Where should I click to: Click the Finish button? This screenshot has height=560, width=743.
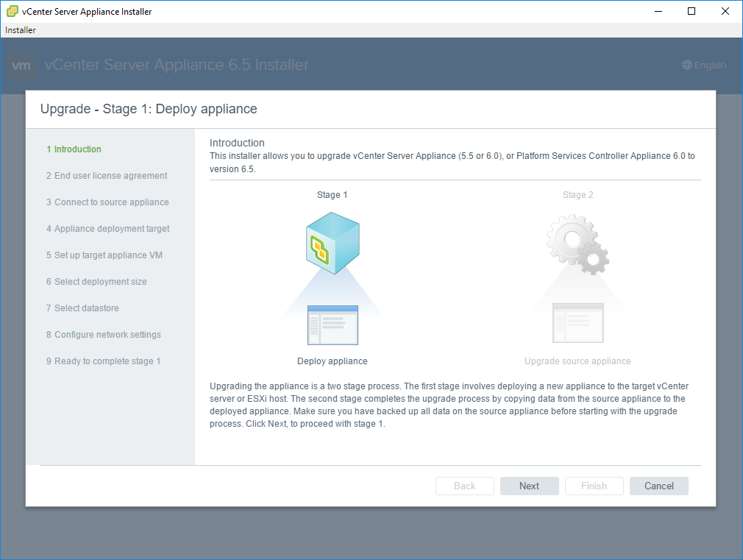coord(594,486)
